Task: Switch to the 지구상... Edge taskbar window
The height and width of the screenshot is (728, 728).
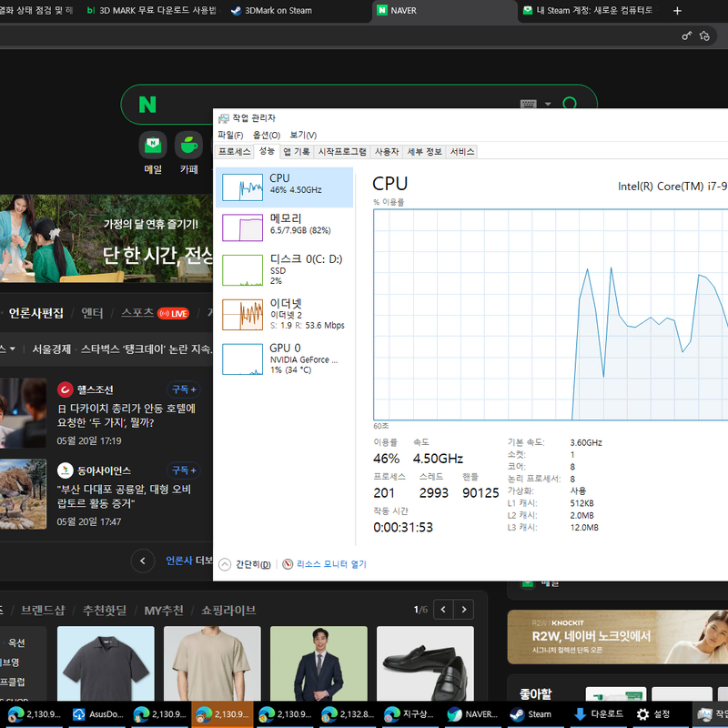Action: [409, 714]
